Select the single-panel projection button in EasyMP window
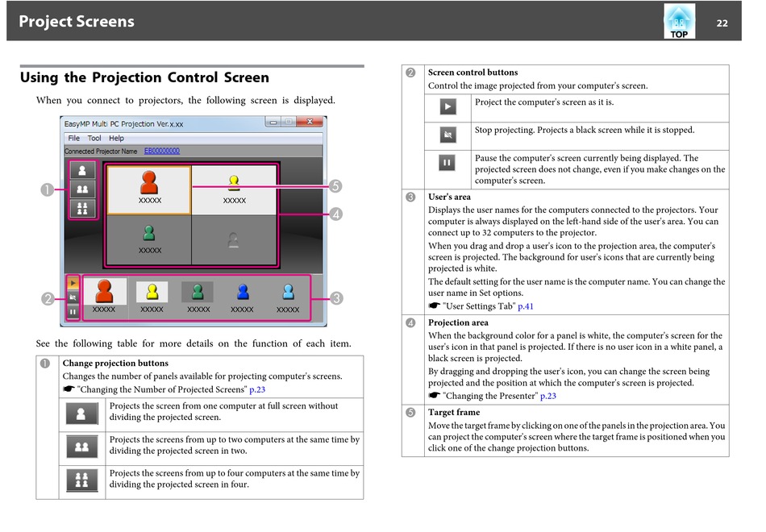Viewport: 766px width, 532px height. click(82, 170)
